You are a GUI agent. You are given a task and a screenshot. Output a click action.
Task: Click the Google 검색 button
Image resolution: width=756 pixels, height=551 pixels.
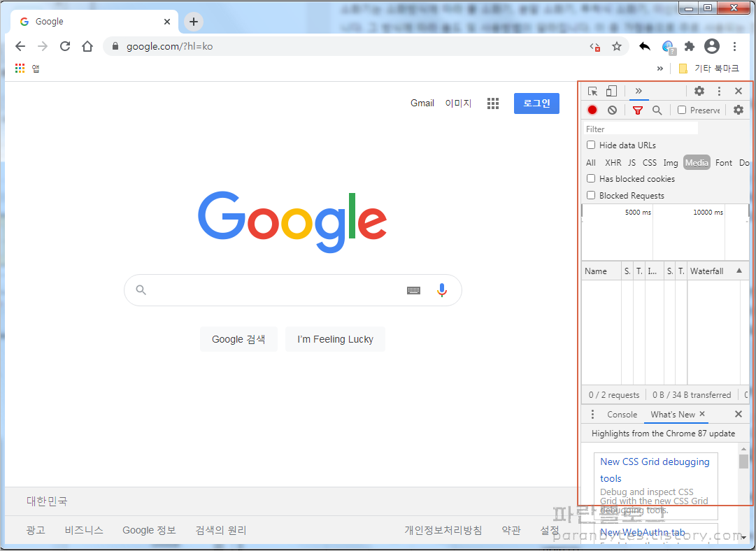[238, 339]
